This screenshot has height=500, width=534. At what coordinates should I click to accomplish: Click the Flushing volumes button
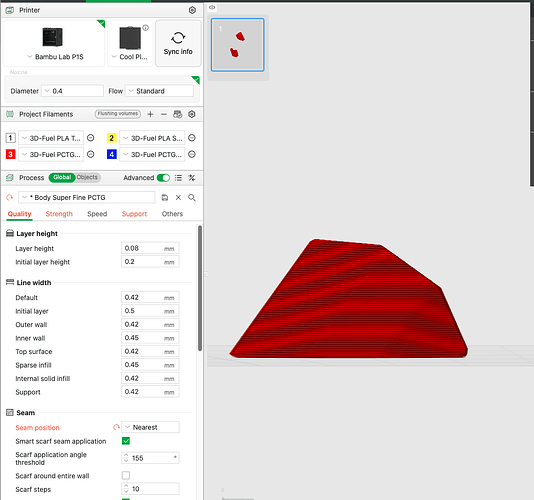pos(118,114)
